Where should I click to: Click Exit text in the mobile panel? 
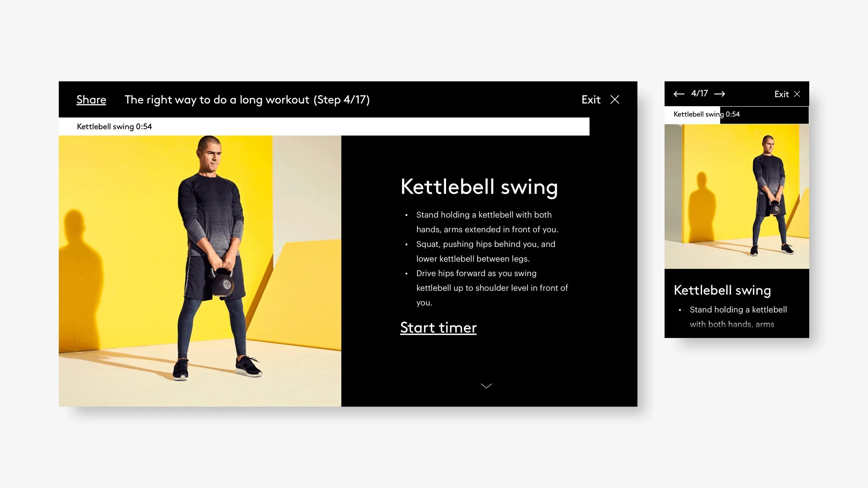[x=781, y=94]
